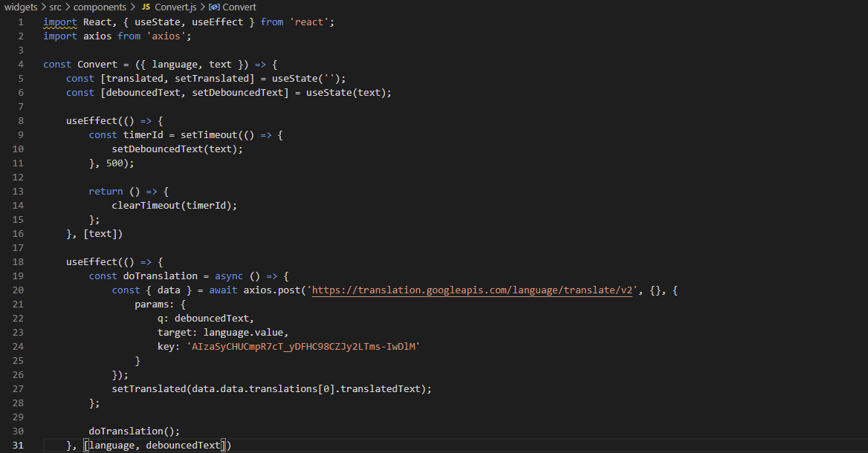
Task: Click line number 18 in the gutter
Action: coord(19,262)
